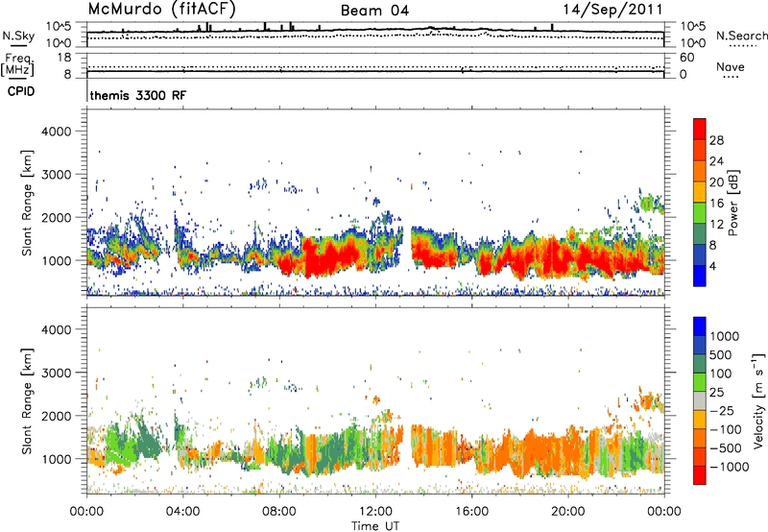Click the "12:00" time tick label

[x=375, y=512]
